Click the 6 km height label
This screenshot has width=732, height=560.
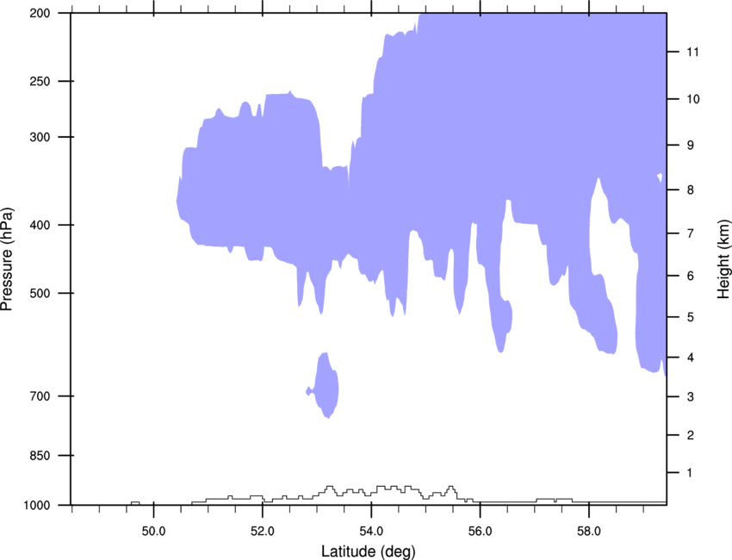[x=691, y=276]
